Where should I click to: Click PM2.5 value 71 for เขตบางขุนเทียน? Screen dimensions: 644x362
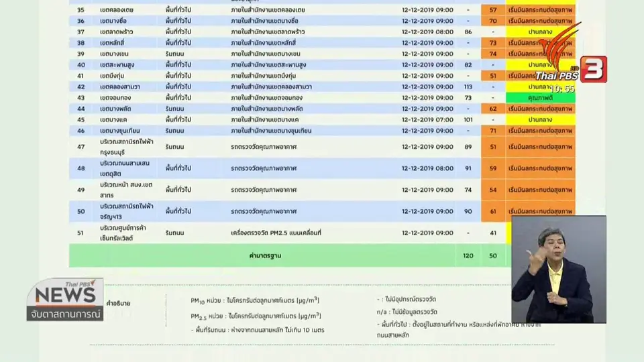click(493, 131)
